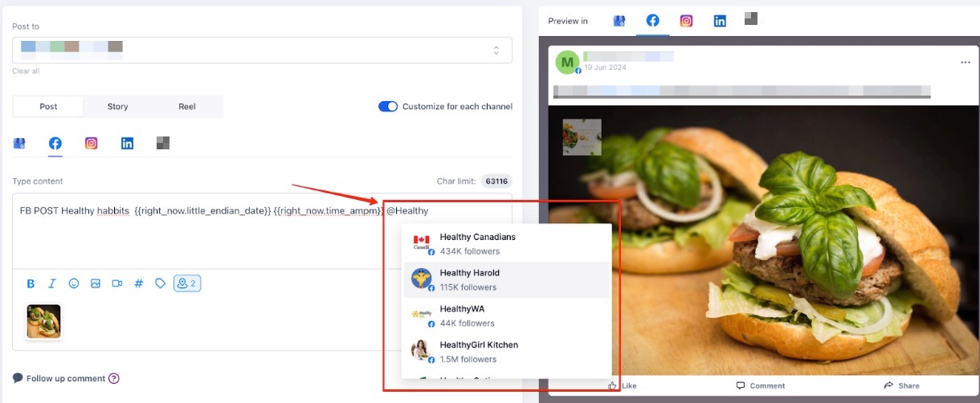The image size is (980, 403).
Task: Click the Follow up comment label
Action: pos(66,379)
